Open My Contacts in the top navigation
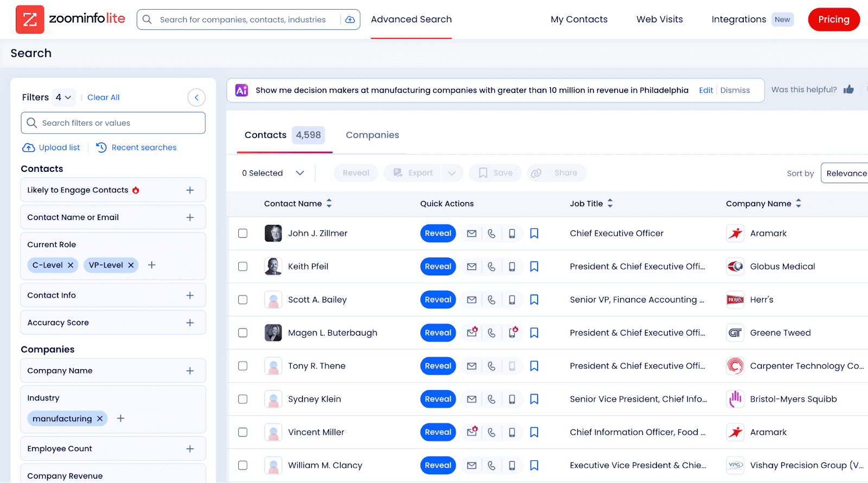The image size is (868, 483). click(579, 20)
